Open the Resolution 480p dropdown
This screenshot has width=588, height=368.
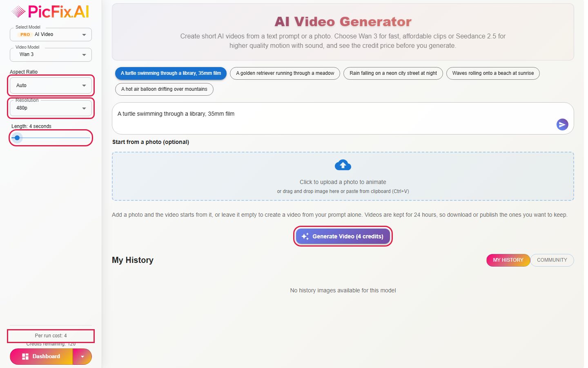click(51, 108)
